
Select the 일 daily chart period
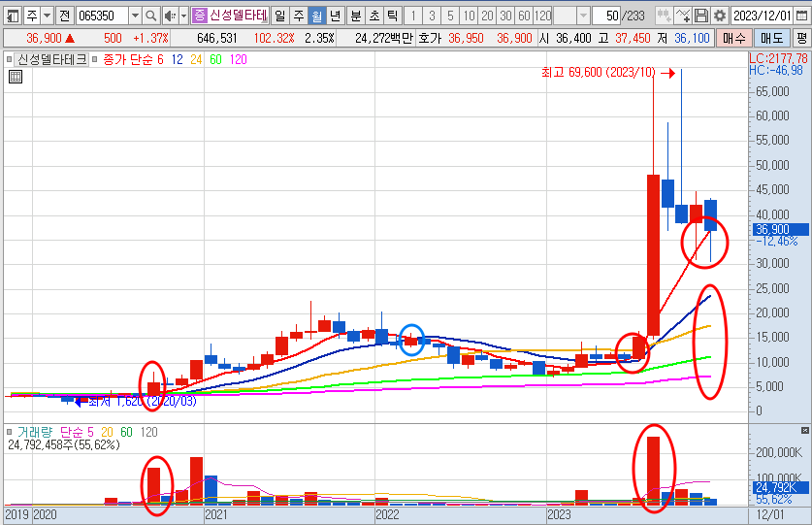coord(280,16)
